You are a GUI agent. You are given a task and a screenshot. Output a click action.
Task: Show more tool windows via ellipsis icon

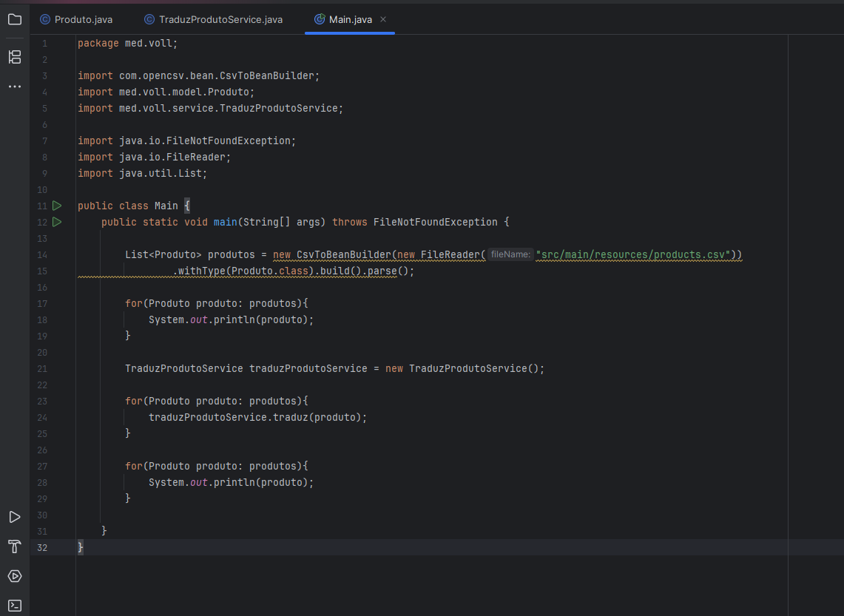point(15,86)
